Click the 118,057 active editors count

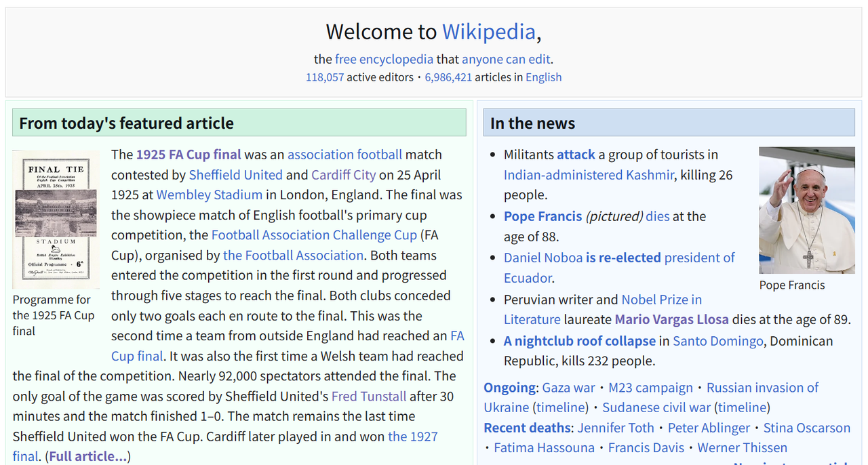325,77
